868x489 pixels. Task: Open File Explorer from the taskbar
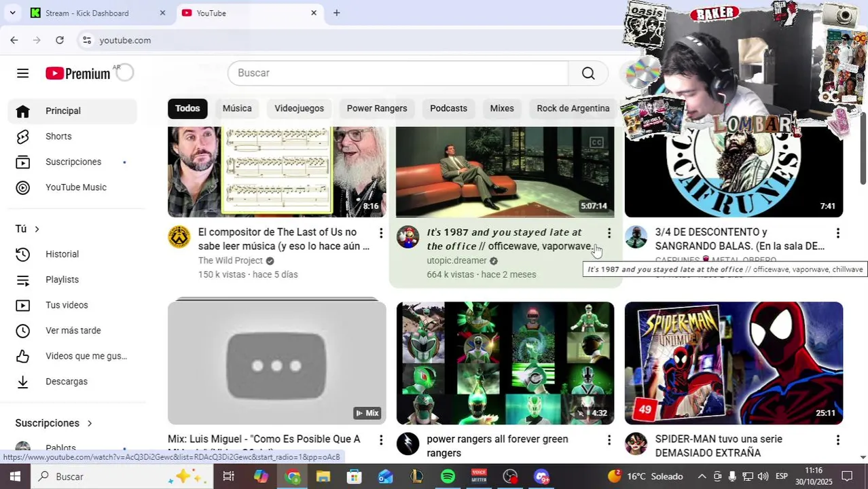click(323, 477)
